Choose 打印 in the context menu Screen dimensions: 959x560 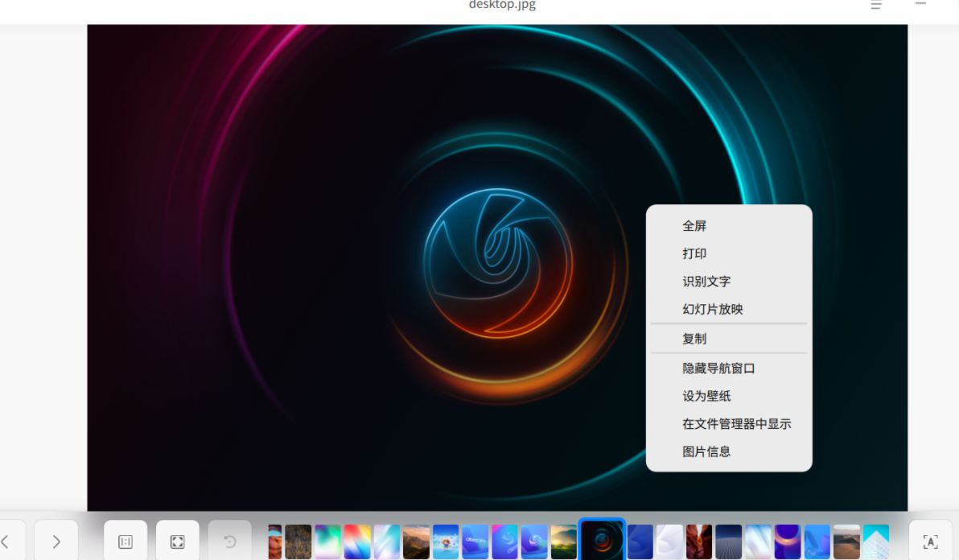pyautogui.click(x=729, y=253)
